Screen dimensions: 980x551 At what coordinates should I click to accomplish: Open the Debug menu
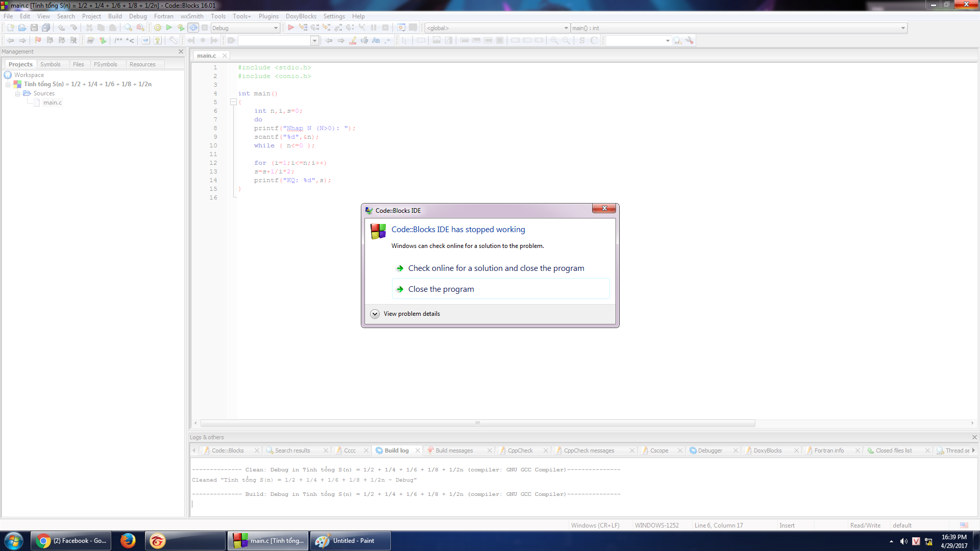pos(138,16)
